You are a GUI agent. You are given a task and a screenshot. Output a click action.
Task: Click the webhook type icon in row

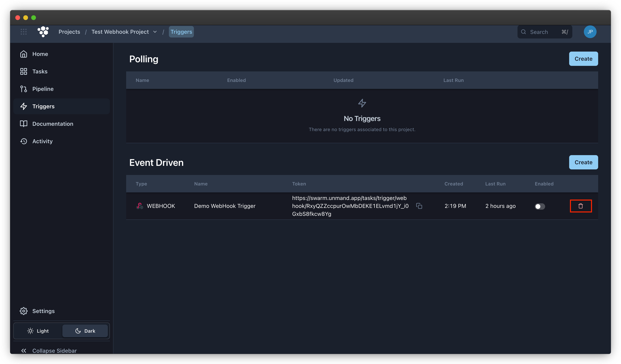click(x=140, y=206)
